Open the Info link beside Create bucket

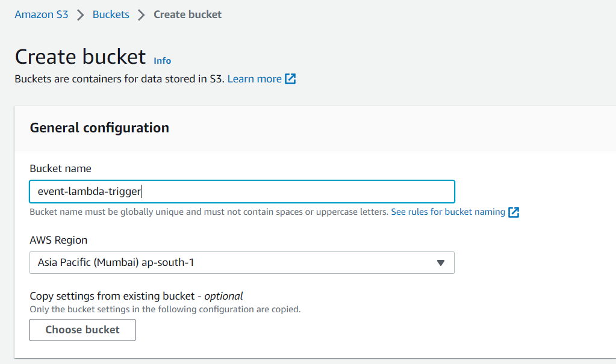tap(162, 61)
